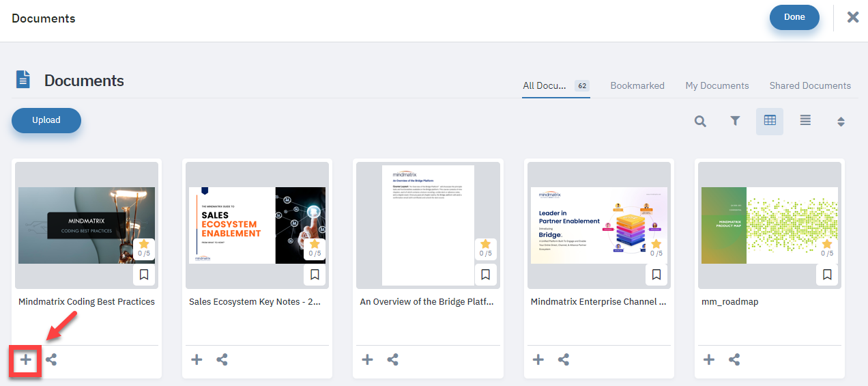Add An Overview of the Bridge Platform document
This screenshot has height=386, width=868.
point(367,359)
